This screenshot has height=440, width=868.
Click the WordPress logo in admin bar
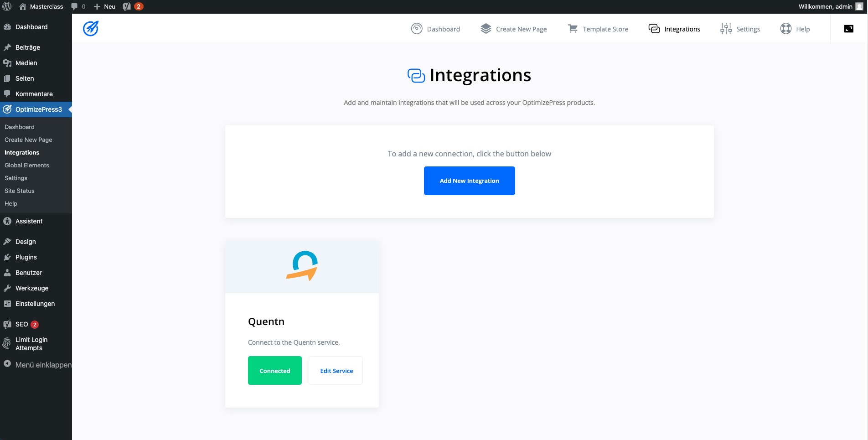(x=7, y=6)
